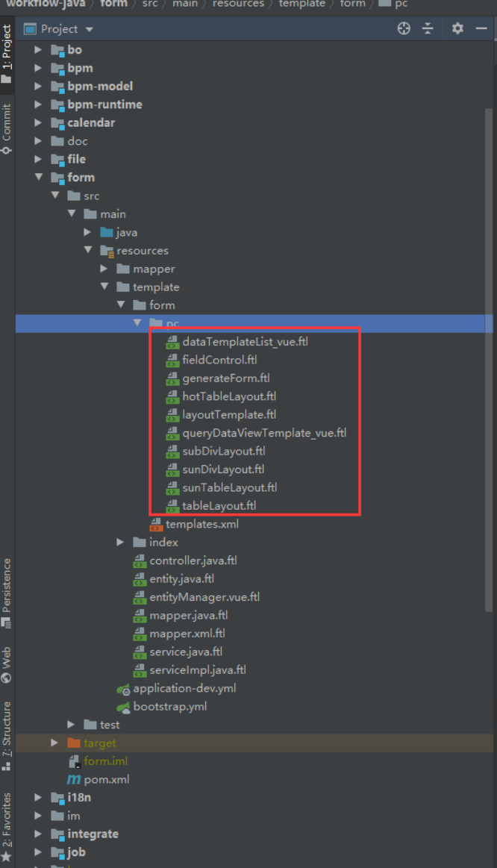Click dataTemplateList_vue.ftl file icon

click(x=172, y=342)
